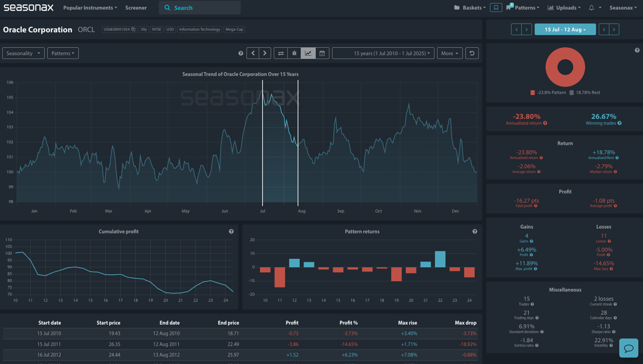
Task: Click the help icon in the chart toolbar
Action: pos(241,53)
